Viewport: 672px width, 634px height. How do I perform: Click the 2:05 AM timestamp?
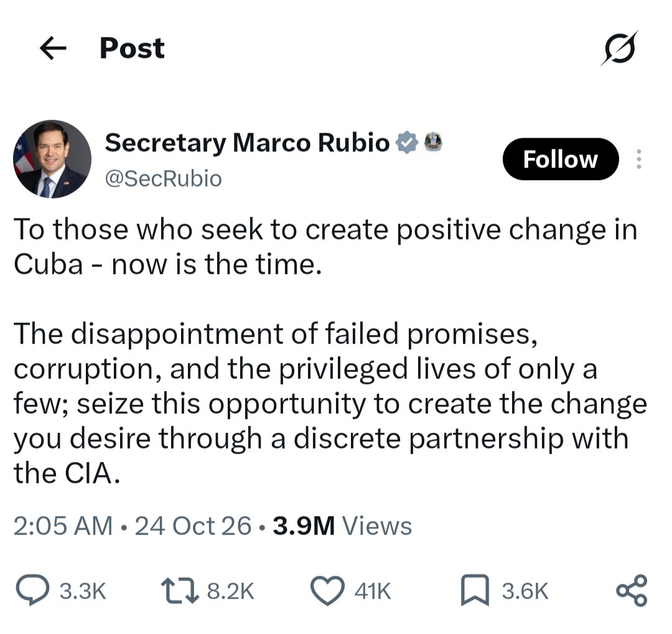tap(63, 526)
